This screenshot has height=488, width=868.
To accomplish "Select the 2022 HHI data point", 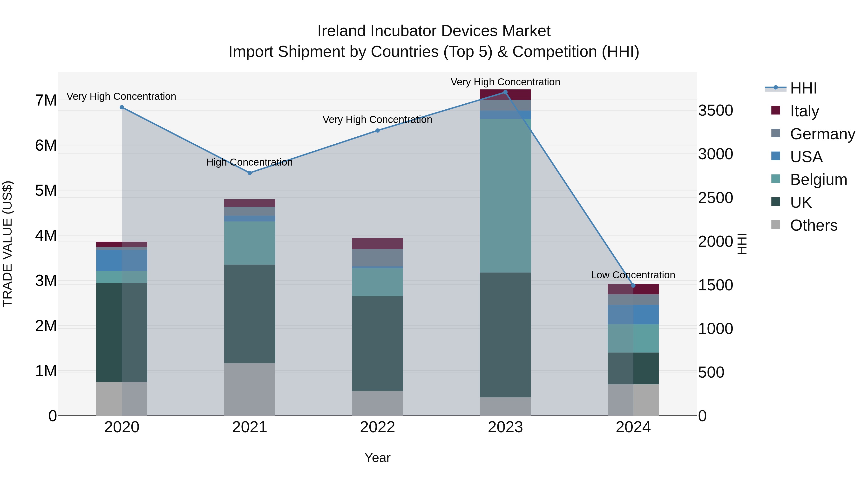I will [x=377, y=131].
